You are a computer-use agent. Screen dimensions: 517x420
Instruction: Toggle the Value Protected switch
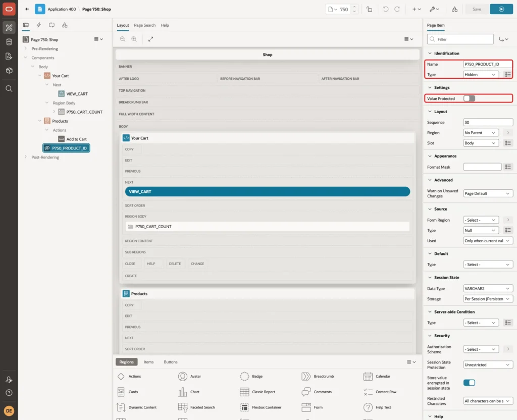469,98
